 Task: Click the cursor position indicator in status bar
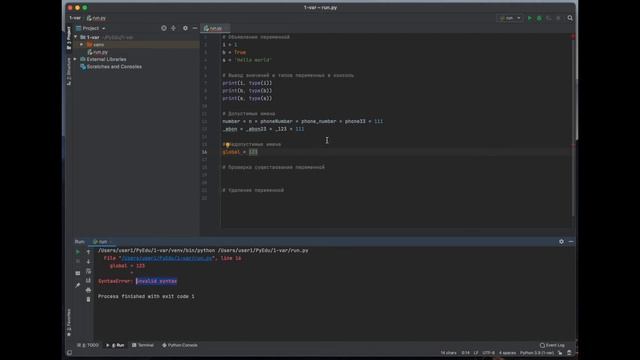(465, 353)
